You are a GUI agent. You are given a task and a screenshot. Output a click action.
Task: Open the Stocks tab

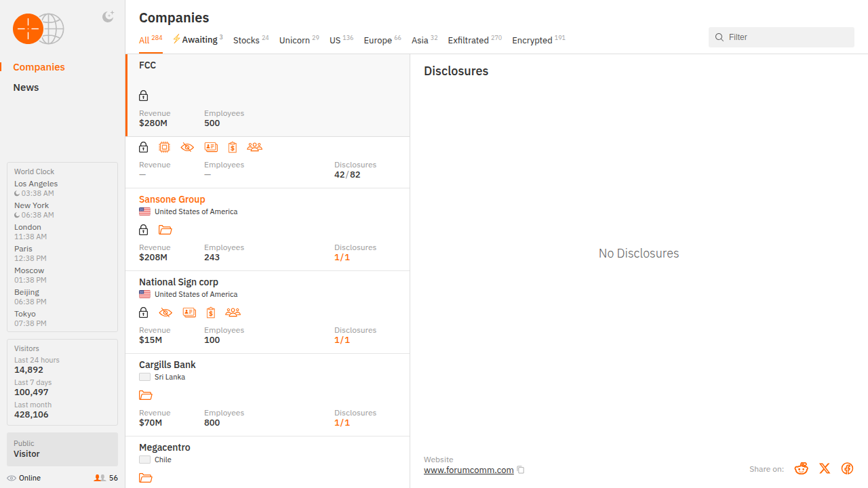click(251, 40)
